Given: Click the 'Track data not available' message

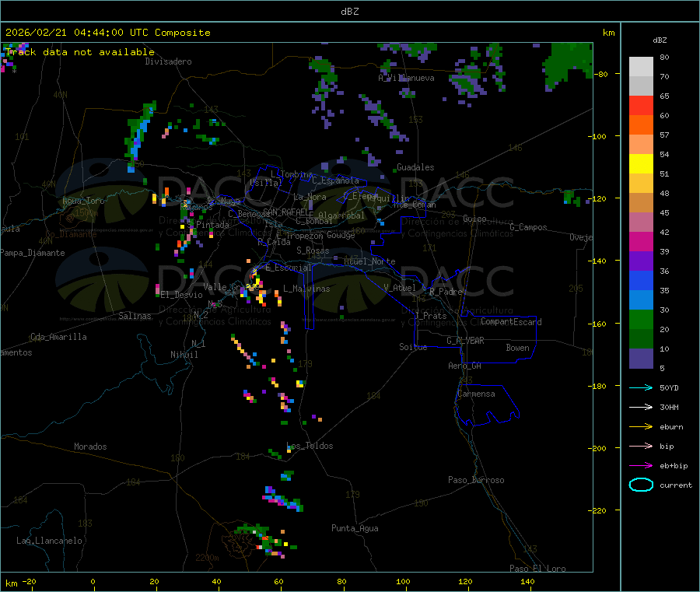Looking at the screenshot, I should (80, 52).
